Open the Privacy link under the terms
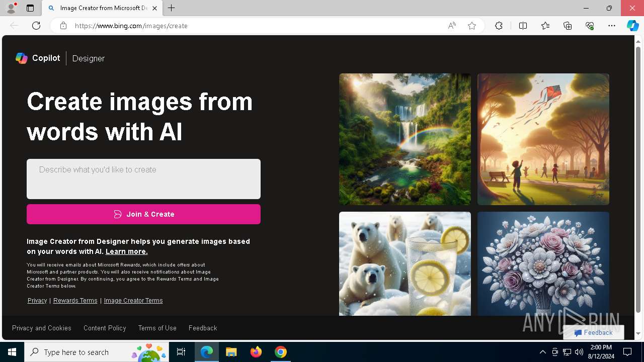The width and height of the screenshot is (644, 362). pos(37,301)
